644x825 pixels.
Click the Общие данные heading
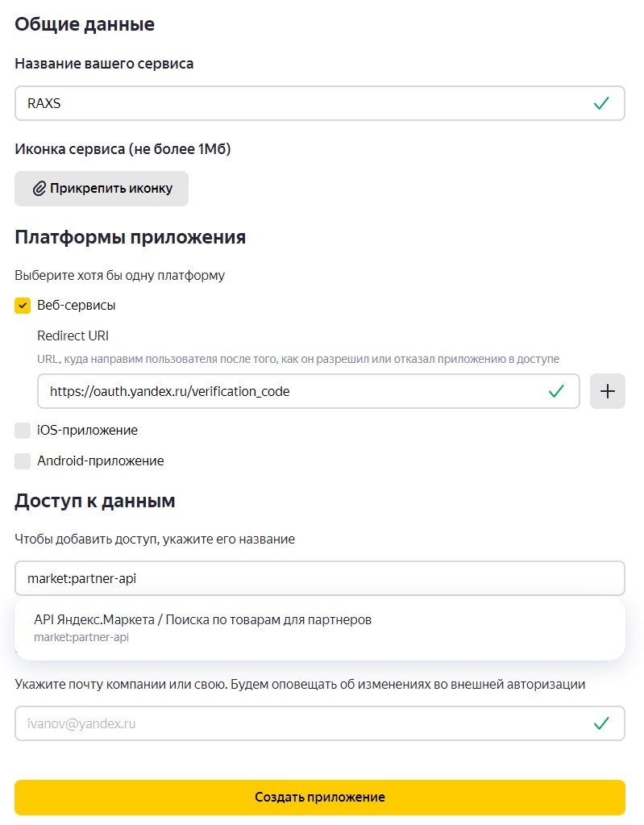click(85, 24)
